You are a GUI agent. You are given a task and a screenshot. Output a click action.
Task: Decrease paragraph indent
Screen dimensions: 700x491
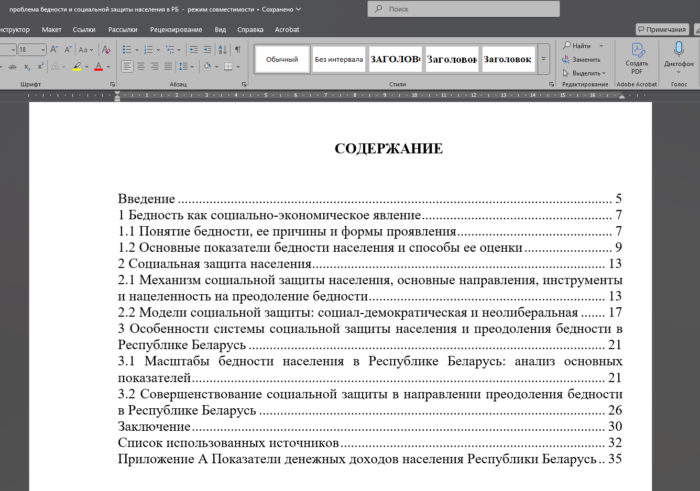tap(194, 50)
